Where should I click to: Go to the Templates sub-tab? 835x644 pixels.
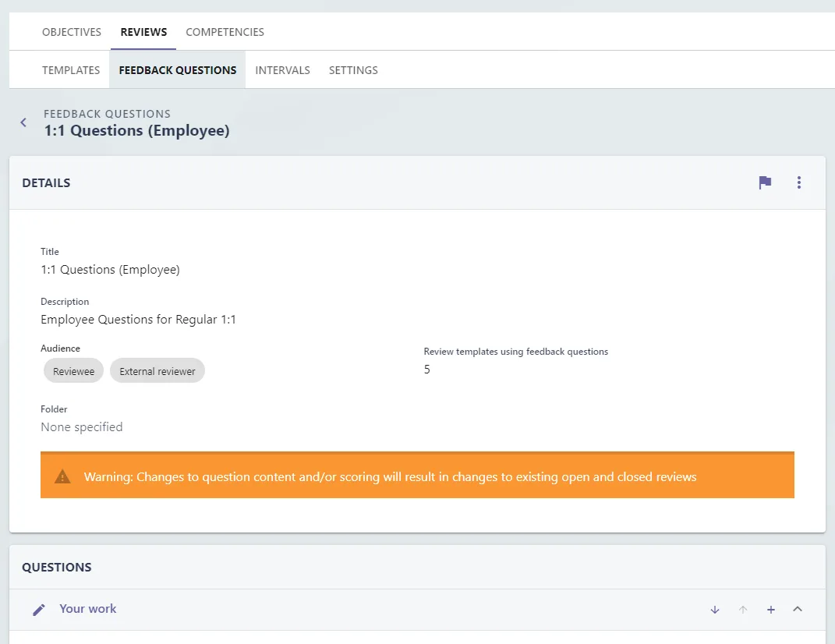(x=71, y=70)
